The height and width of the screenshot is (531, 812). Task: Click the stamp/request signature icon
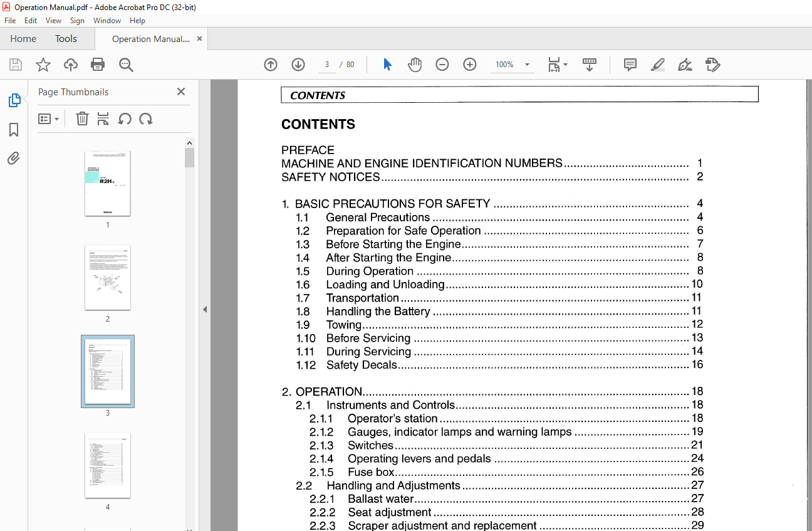(x=712, y=65)
